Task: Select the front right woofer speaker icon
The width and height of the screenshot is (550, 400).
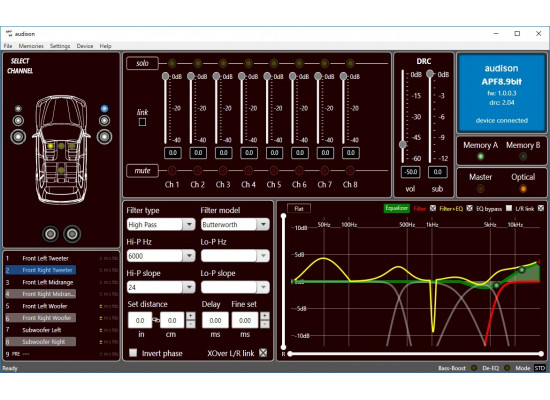Action: pos(104,137)
